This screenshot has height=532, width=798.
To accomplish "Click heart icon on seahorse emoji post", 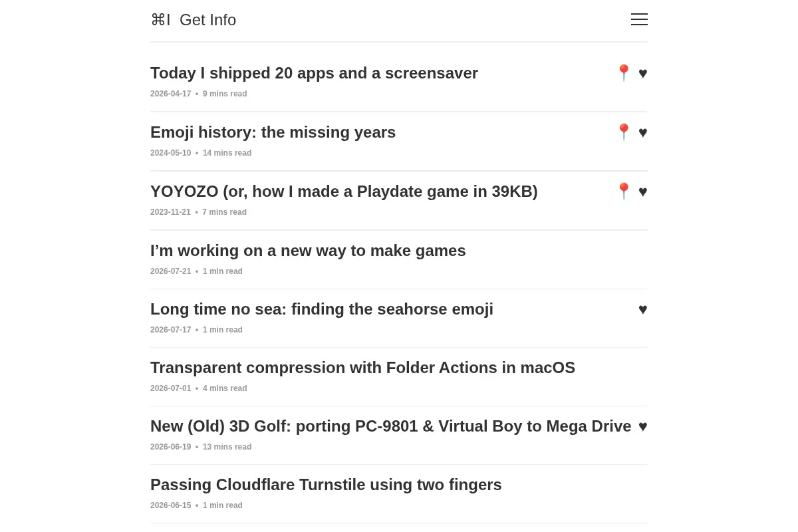I will (643, 309).
